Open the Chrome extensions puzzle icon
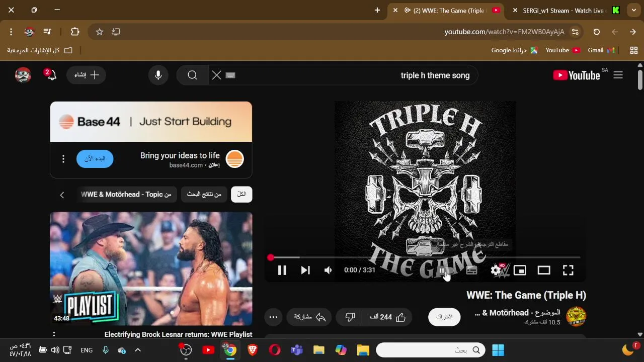Image resolution: width=644 pixels, height=362 pixels. coord(75,32)
